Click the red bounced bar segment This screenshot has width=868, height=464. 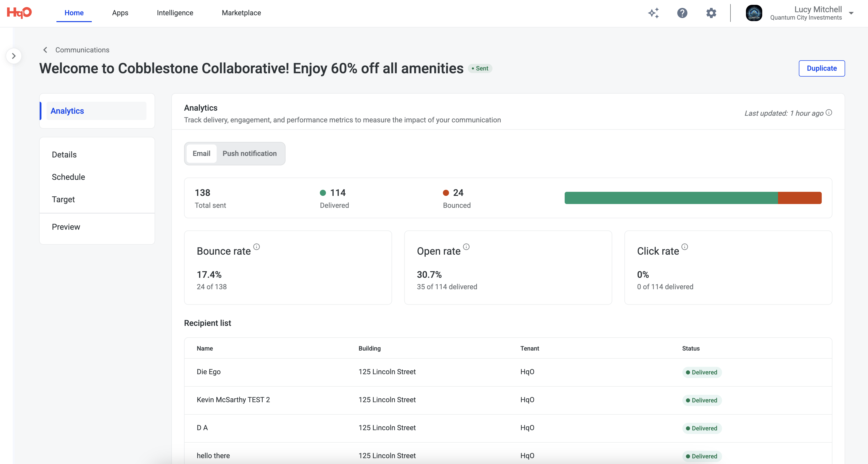[799, 198]
